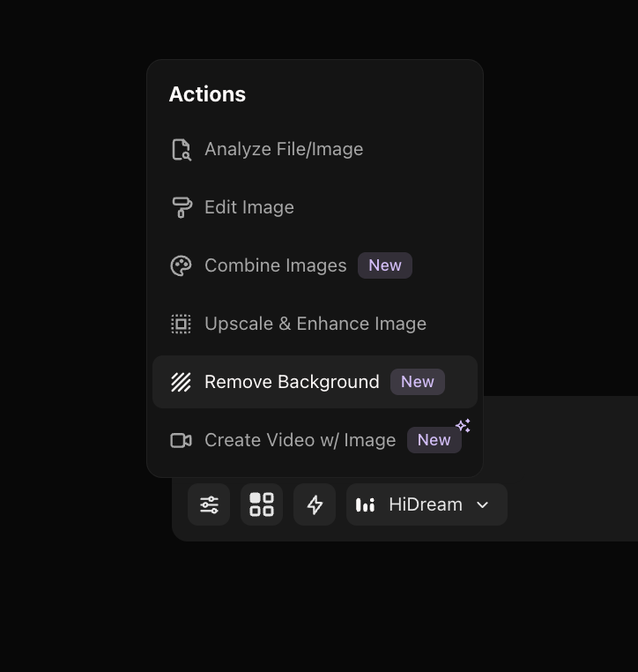Image resolution: width=638 pixels, height=672 pixels.
Task: Toggle the lightning bolt fast mode button
Action: click(x=315, y=504)
